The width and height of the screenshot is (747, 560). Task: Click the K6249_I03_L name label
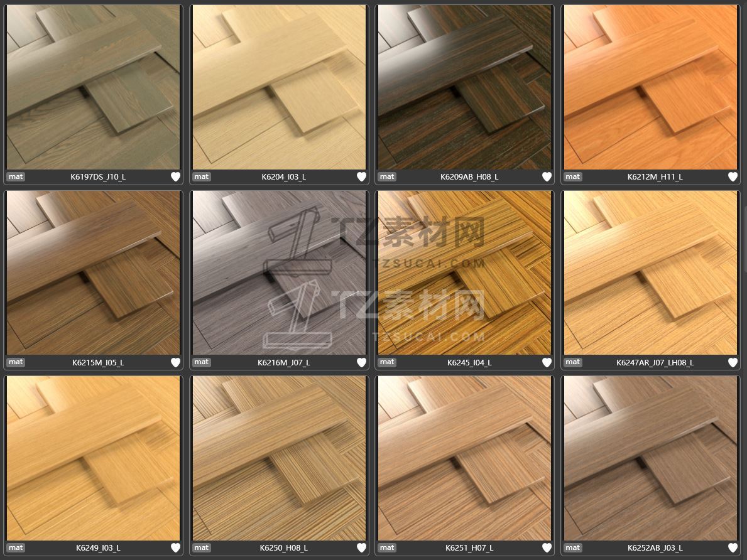click(98, 547)
